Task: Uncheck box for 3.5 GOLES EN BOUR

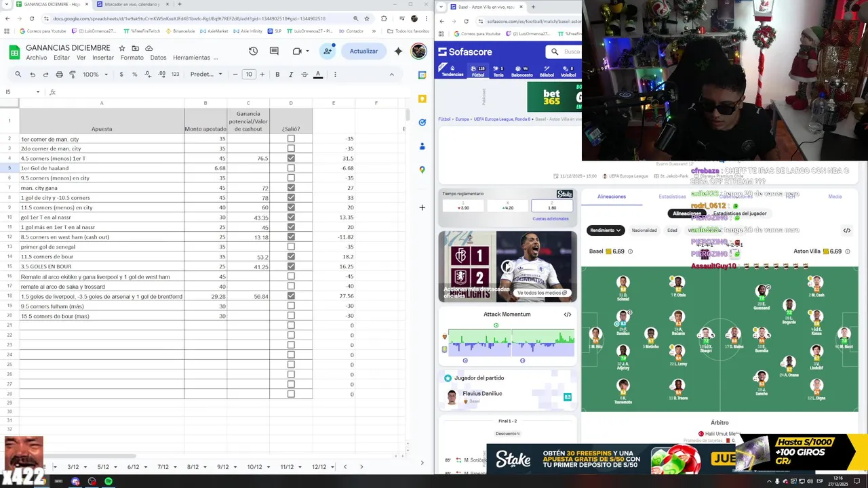Action: click(291, 266)
